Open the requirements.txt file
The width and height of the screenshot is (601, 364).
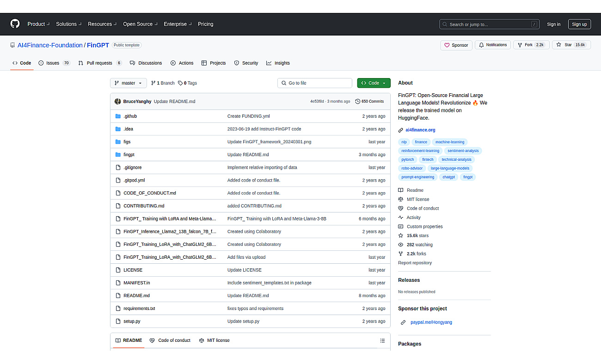(x=139, y=309)
